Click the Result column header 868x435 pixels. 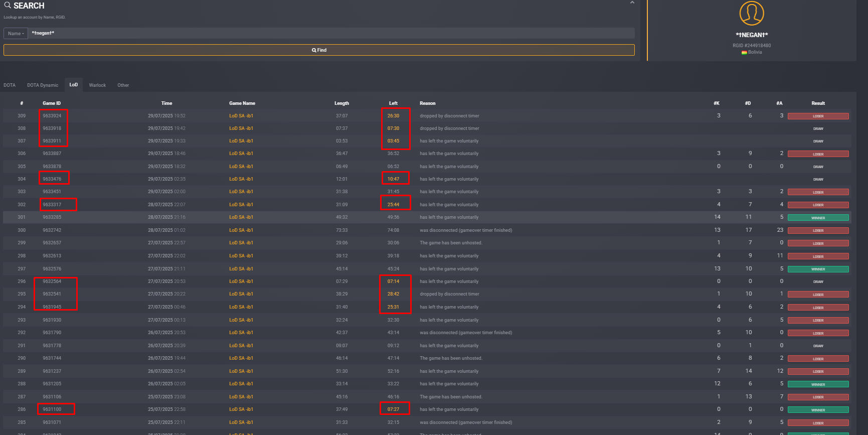(x=818, y=103)
